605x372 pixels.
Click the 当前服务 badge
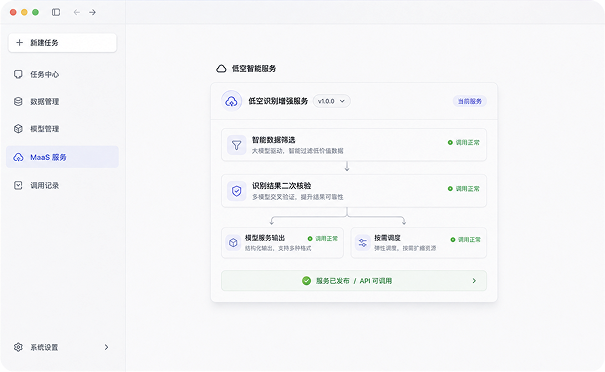[x=470, y=101]
